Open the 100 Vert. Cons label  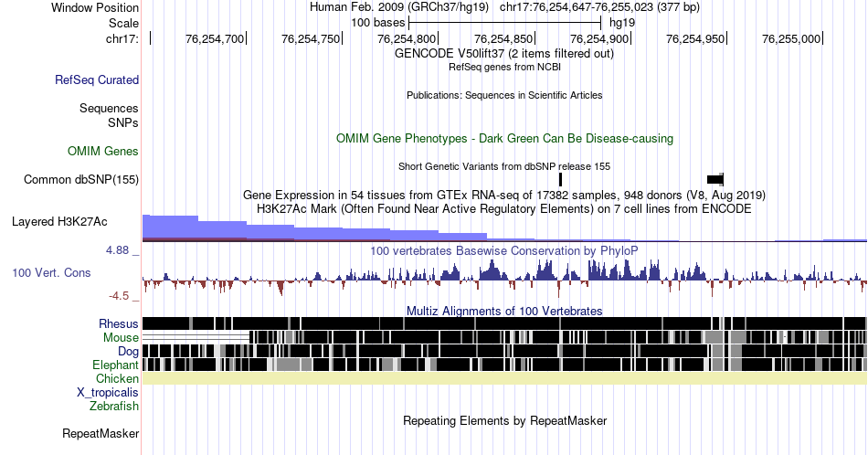coord(51,273)
